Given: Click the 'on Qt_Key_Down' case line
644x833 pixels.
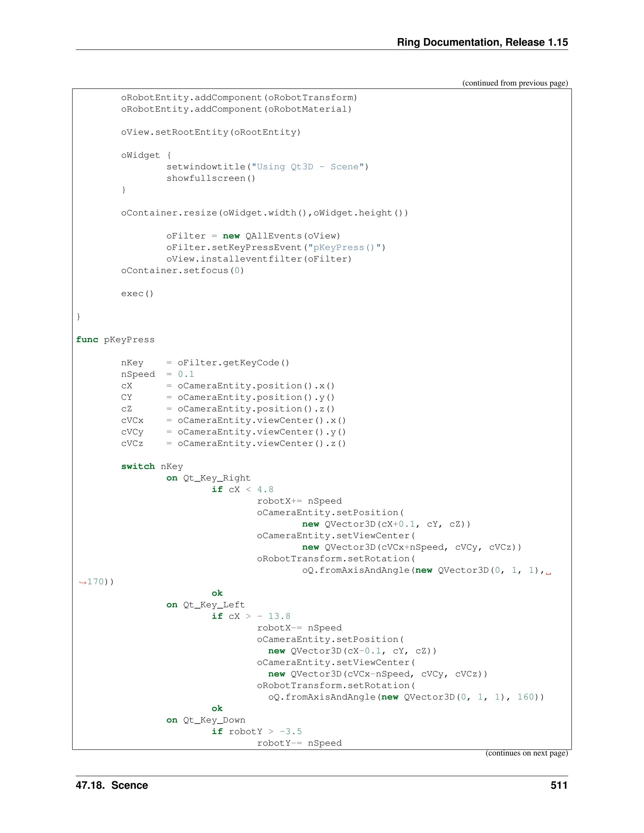Looking at the screenshot, I should [x=206, y=720].
